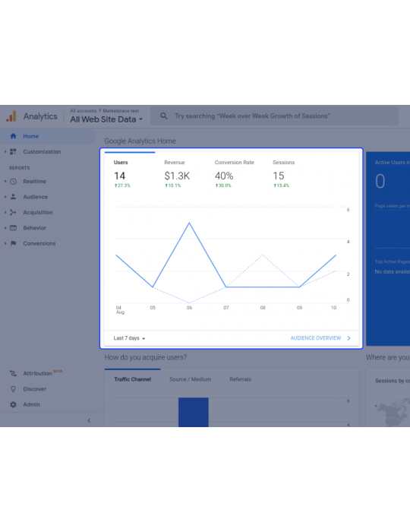Viewport: 410px width, 532px height.
Task: Click the Discover lightbulb icon
Action: pos(13,389)
